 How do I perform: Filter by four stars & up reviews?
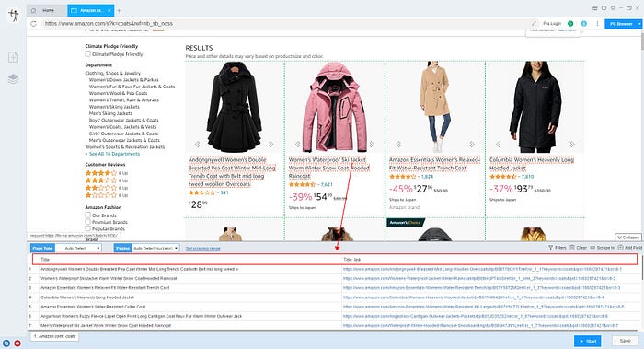pos(107,173)
